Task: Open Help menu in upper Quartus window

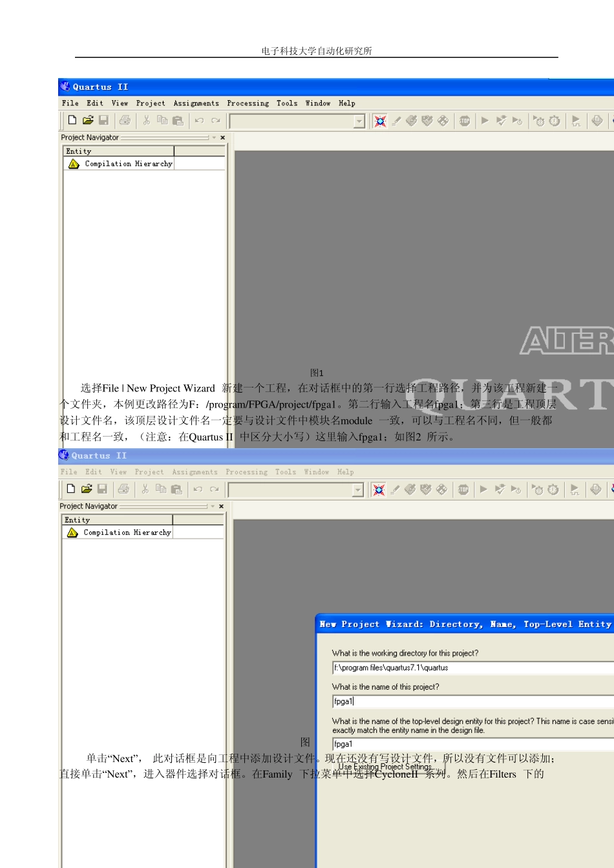Action: click(347, 103)
